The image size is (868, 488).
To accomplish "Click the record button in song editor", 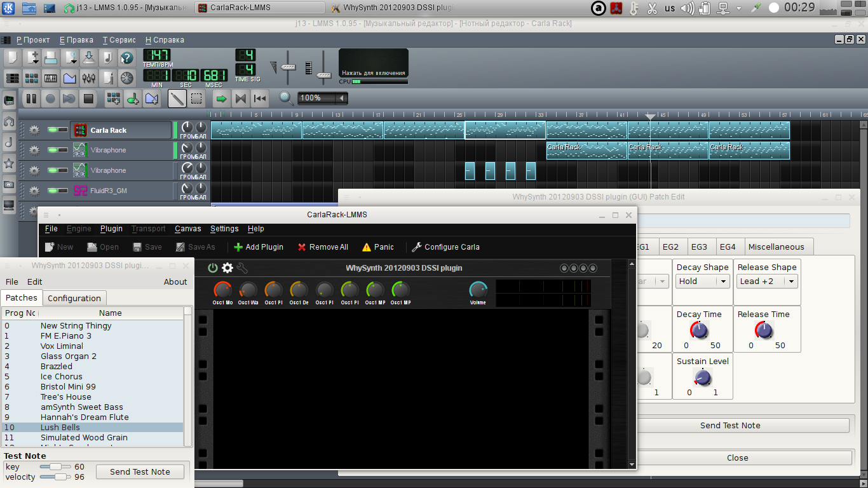I will coord(50,98).
